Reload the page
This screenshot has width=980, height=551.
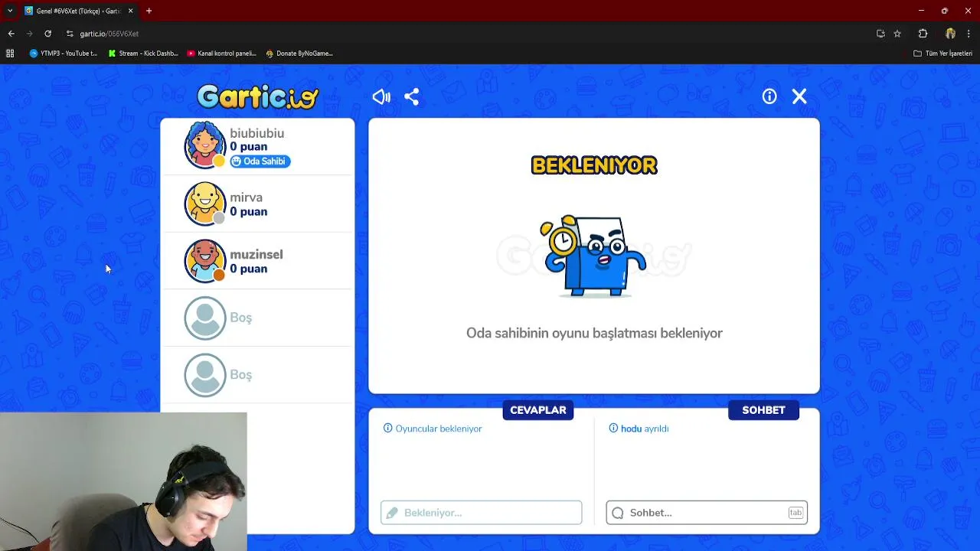pyautogui.click(x=47, y=34)
